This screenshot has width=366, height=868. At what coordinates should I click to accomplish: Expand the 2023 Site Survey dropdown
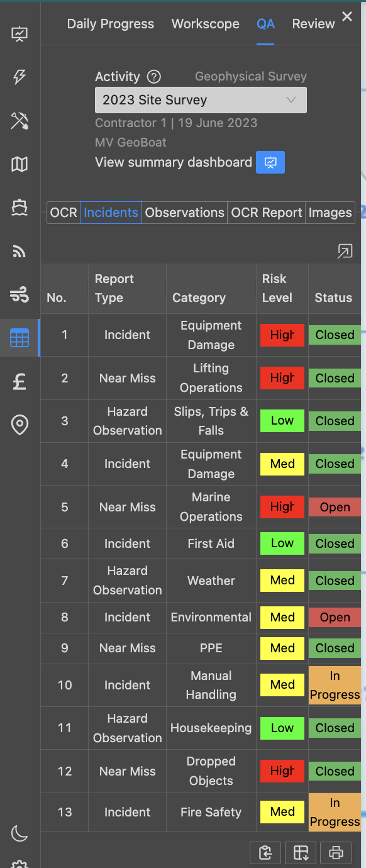click(201, 100)
